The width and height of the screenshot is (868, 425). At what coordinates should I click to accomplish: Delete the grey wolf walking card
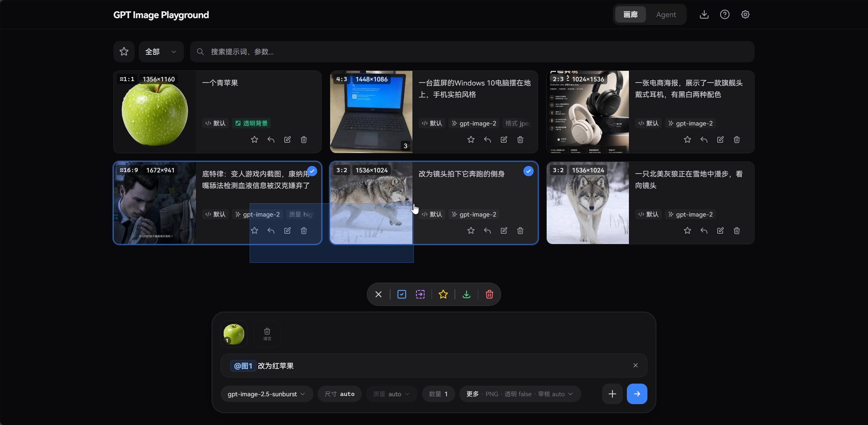(x=737, y=231)
